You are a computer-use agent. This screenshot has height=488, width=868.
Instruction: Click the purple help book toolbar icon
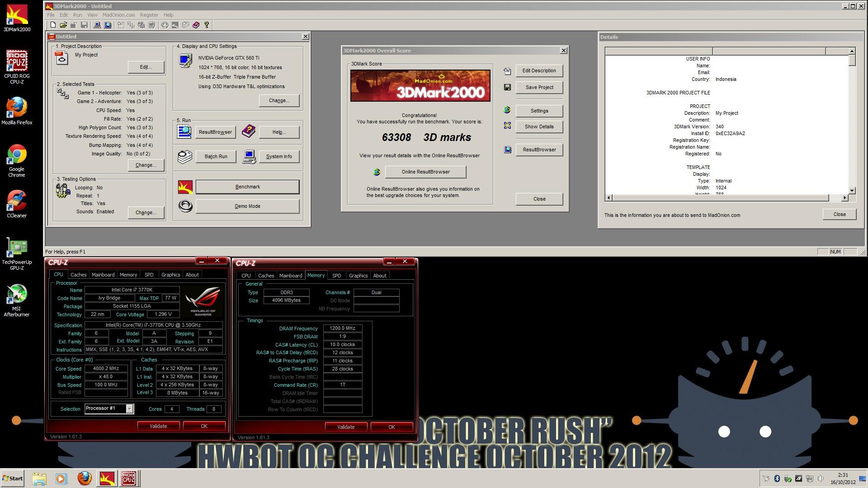[196, 25]
